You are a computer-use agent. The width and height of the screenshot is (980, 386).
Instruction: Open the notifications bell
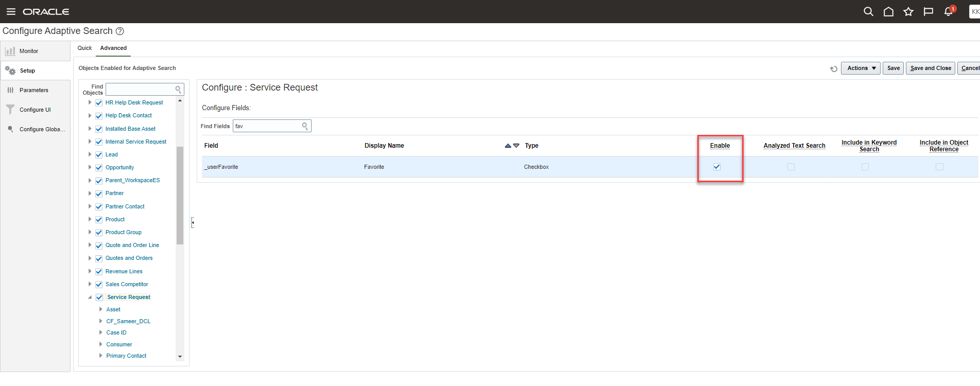pyautogui.click(x=949, y=11)
